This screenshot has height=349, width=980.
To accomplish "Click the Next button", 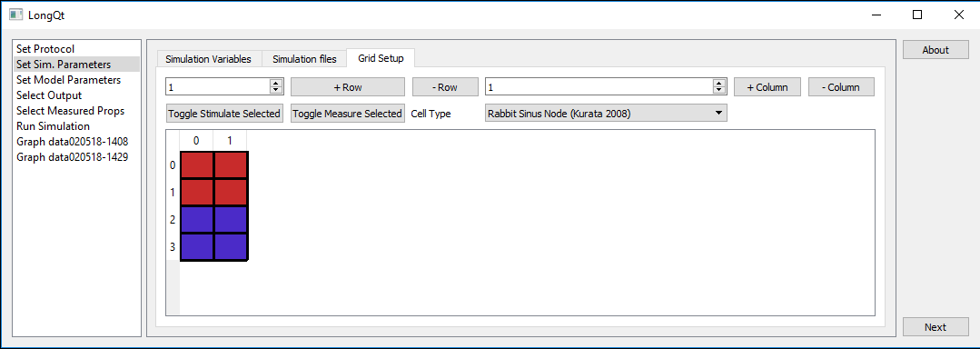I will (935, 327).
